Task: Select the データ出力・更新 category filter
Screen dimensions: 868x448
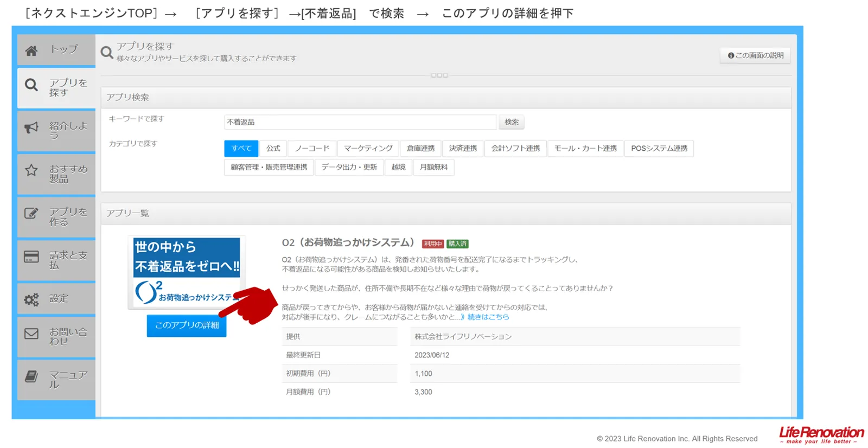Action: (349, 167)
